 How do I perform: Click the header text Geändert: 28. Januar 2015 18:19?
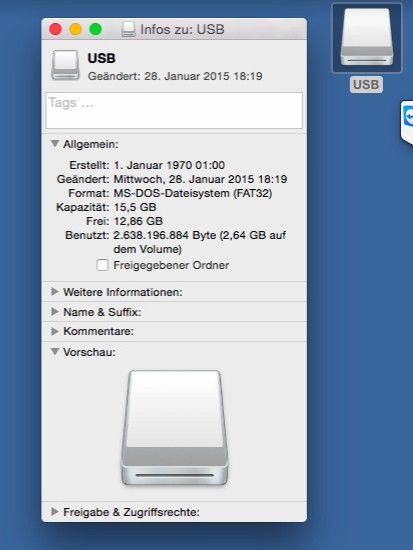tap(175, 76)
